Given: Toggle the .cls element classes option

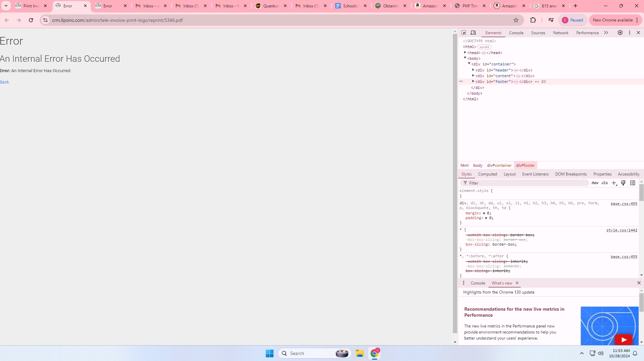Looking at the screenshot, I should coord(604,183).
